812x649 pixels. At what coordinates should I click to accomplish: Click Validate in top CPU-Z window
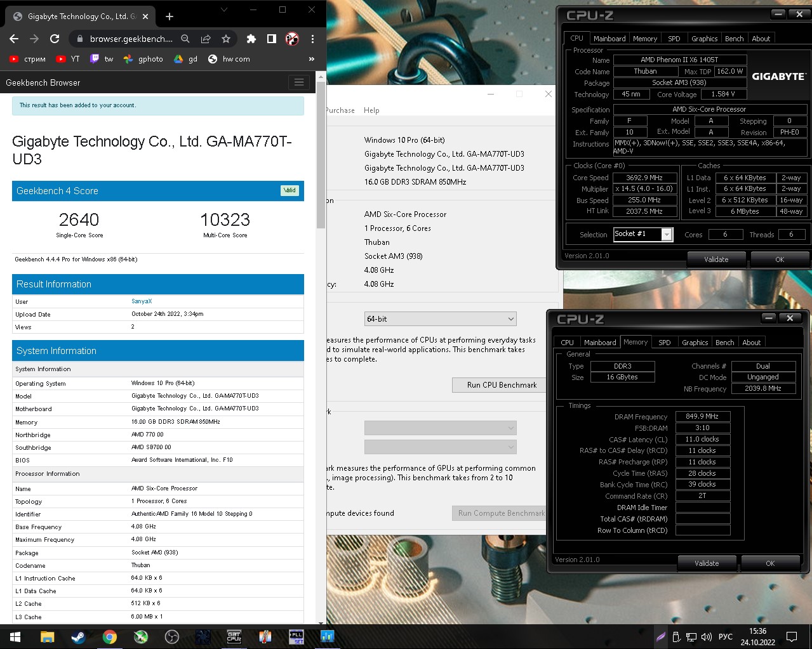716,259
